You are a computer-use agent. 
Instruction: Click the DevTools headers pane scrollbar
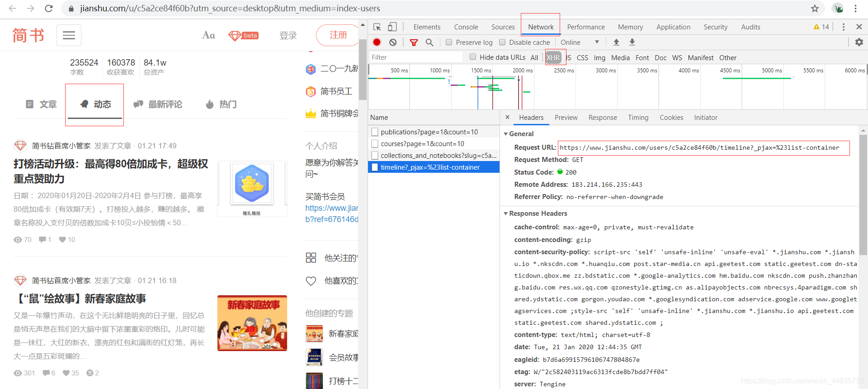(863, 194)
